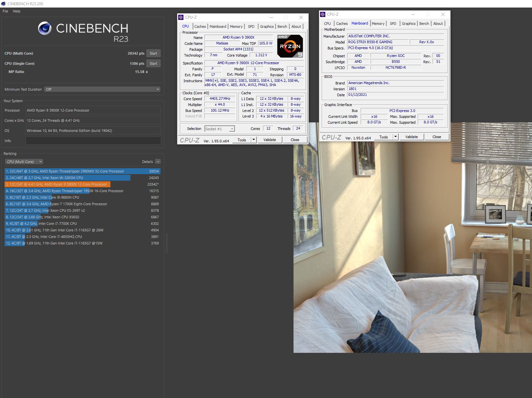Screen dimensions: 532x398
Task: Switch to Mainboard tab in right CPU-Z window
Action: 360,23
